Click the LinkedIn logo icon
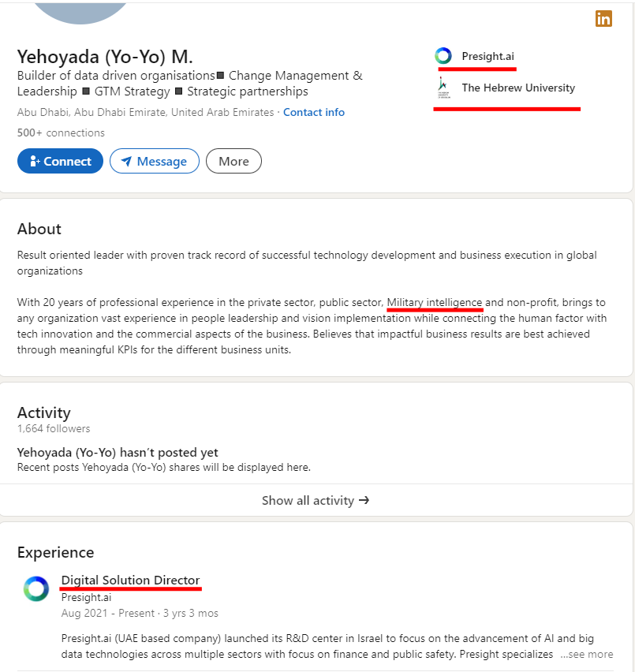The height and width of the screenshot is (672, 635). point(603,19)
